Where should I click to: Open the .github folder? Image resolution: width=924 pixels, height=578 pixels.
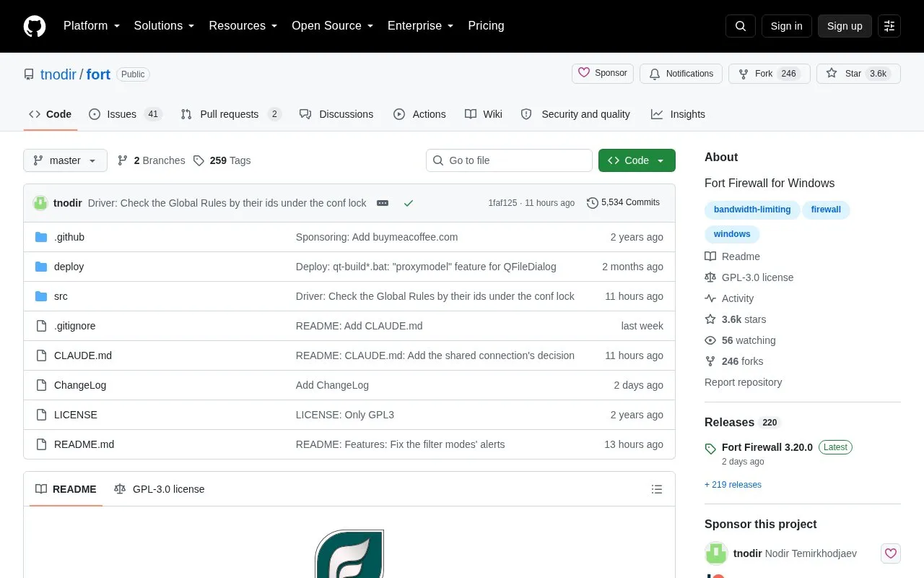69,237
